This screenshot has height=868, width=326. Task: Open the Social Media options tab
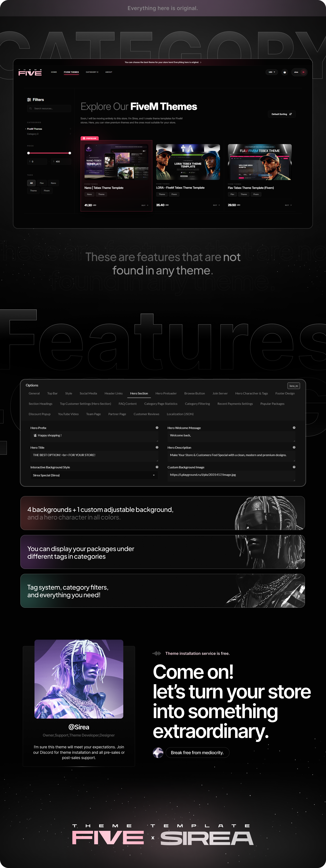88,393
